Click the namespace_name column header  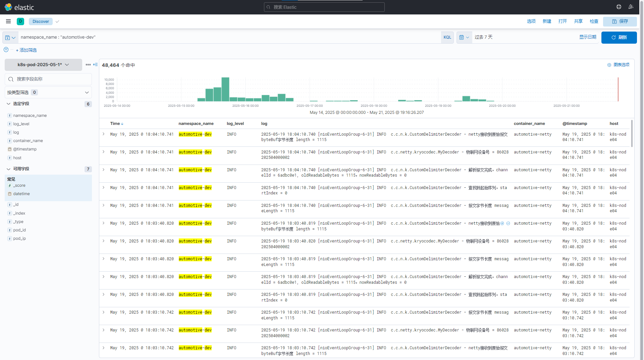tap(196, 124)
